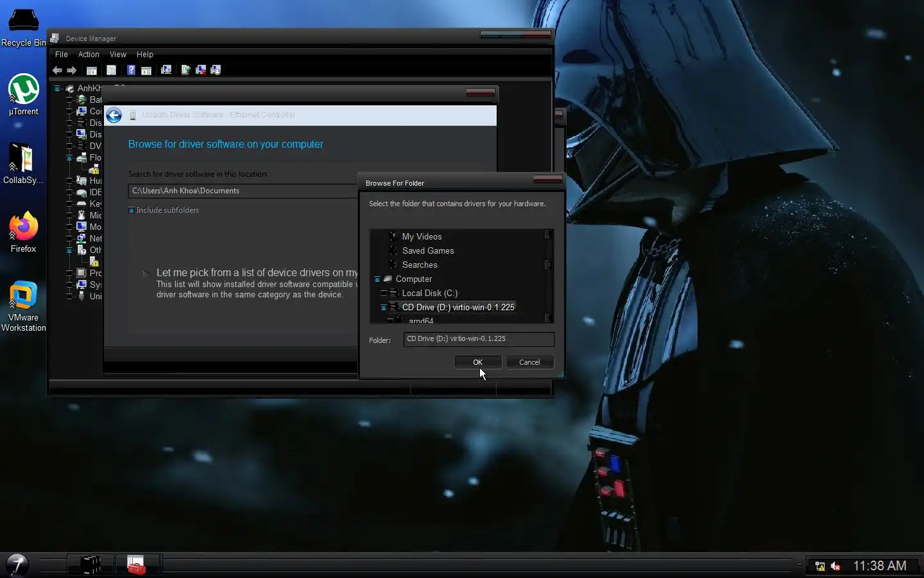Select Local Disk (C:) in the folder tree
The width and height of the screenshot is (924, 578).
[x=430, y=293]
